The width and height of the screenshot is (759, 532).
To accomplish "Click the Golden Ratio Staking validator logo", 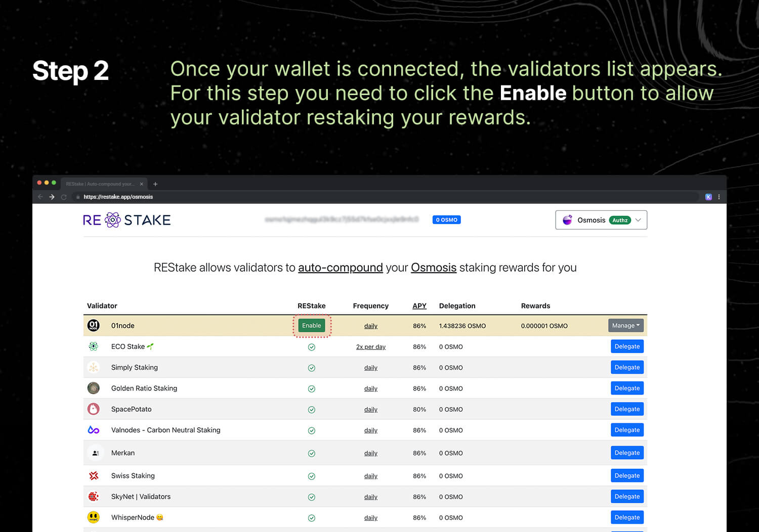I will [94, 388].
